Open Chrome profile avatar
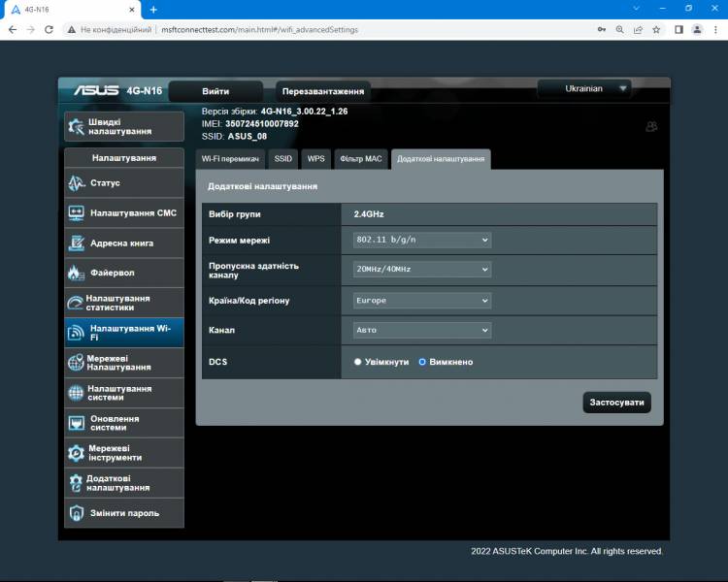Image resolution: width=728 pixels, height=582 pixels. 697,30
